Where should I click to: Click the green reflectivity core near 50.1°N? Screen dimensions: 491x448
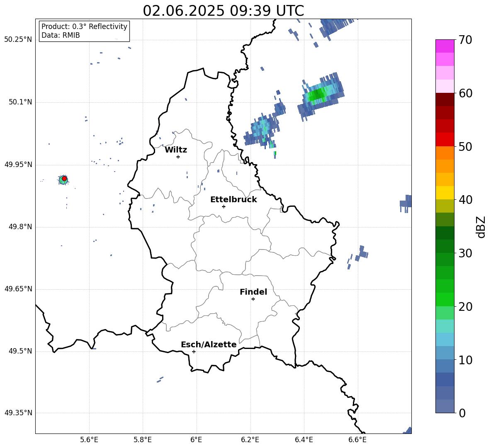317,94
